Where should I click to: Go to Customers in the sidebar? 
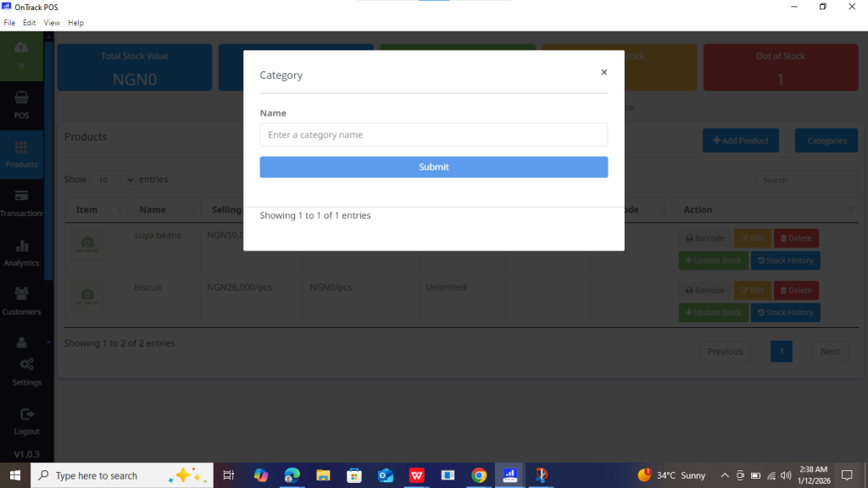click(21, 295)
